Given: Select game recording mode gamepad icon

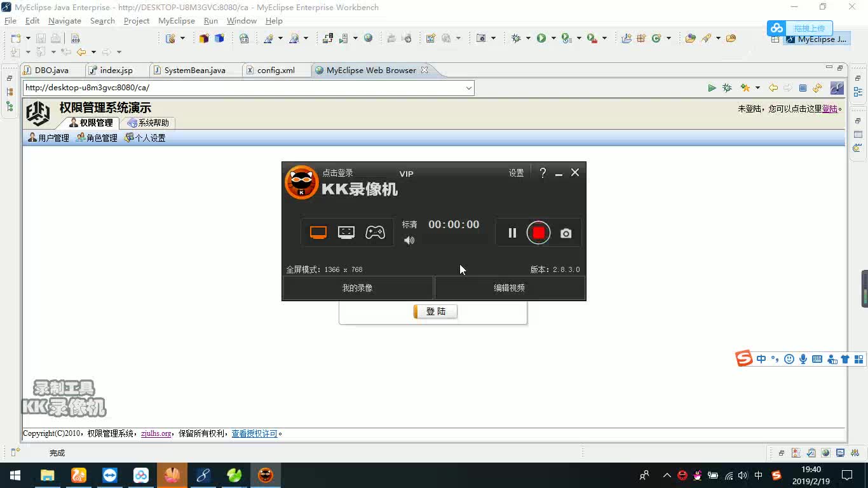Looking at the screenshot, I should [x=375, y=233].
